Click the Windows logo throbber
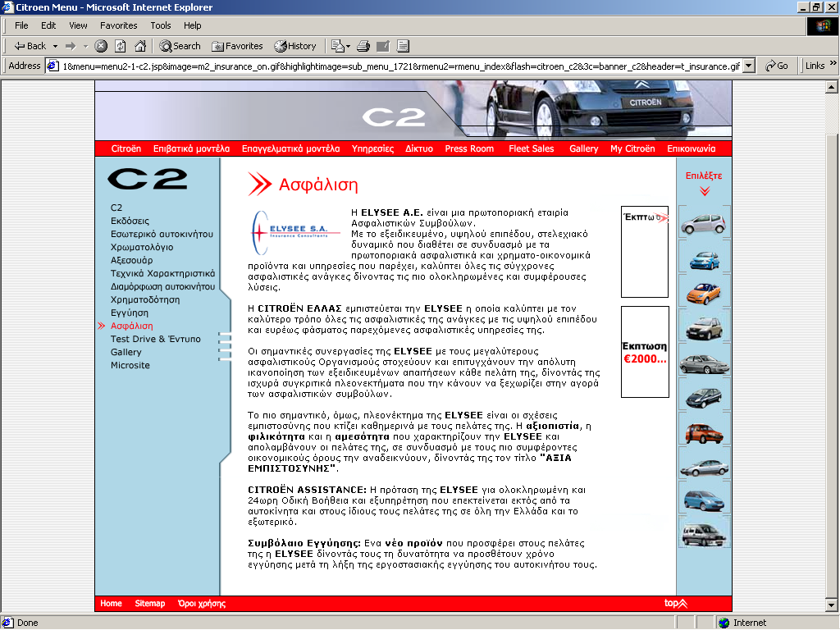The height and width of the screenshot is (630, 840). point(823,26)
